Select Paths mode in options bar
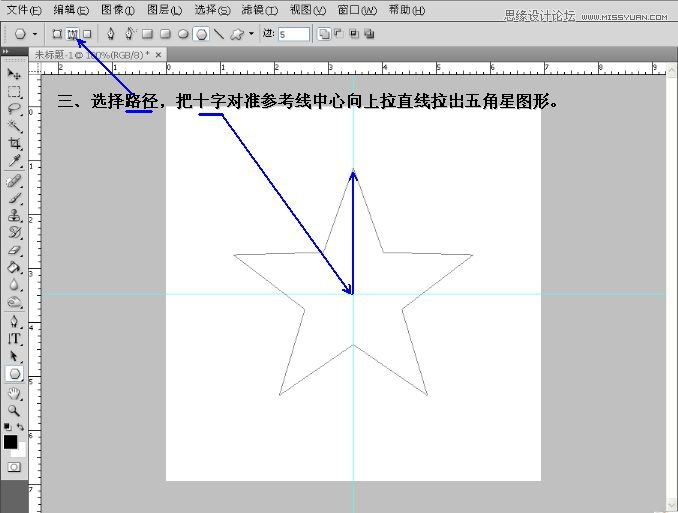Viewport: 678px width, 513px height. pos(72,34)
